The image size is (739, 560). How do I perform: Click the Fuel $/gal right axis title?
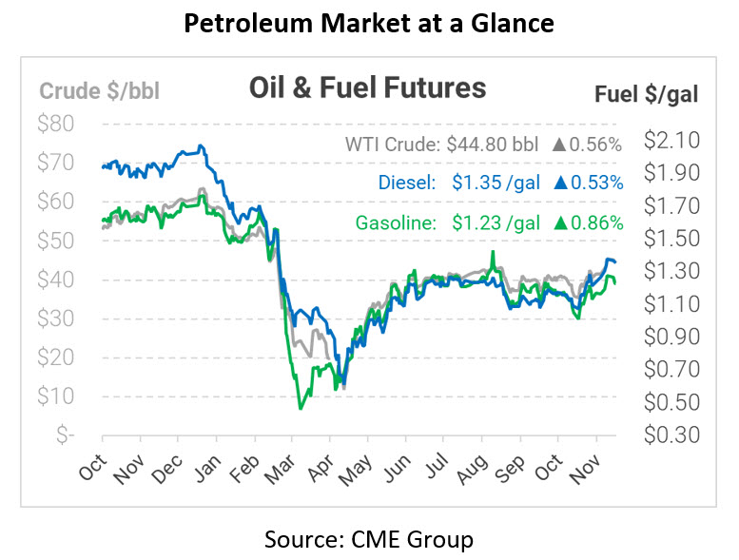click(646, 93)
